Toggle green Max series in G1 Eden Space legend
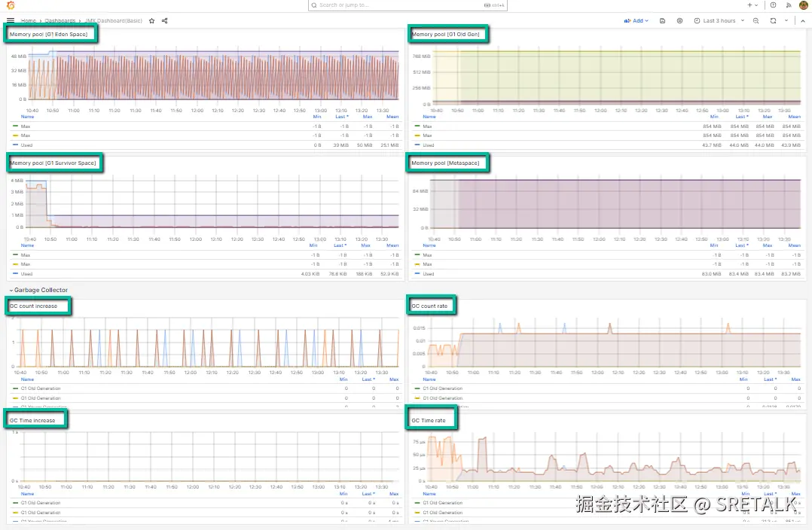 [26, 126]
